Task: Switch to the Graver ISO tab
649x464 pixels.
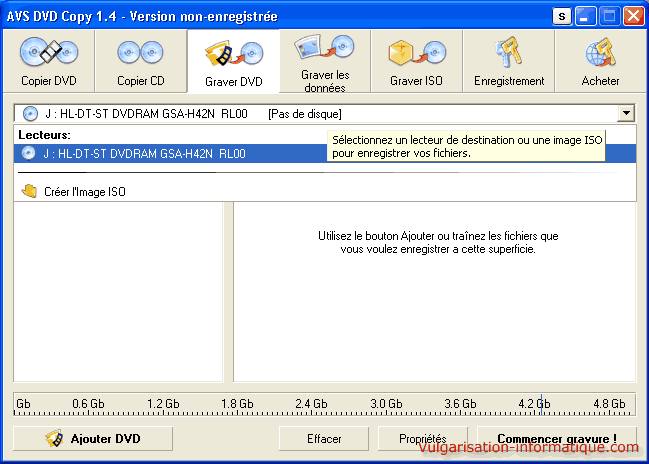Action: click(x=416, y=61)
